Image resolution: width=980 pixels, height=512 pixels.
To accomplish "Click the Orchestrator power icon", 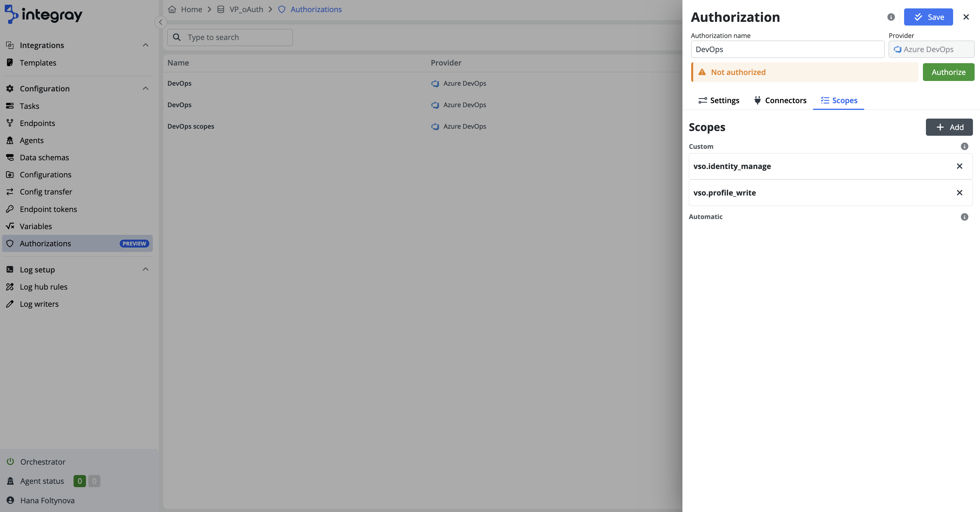I will (x=10, y=461).
